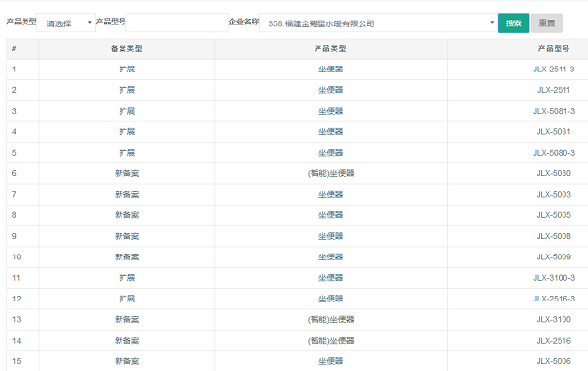Image resolution: width=588 pixels, height=371 pixels.
Task: Select model JLX-3100 cell in row 13
Action: pyautogui.click(x=554, y=319)
